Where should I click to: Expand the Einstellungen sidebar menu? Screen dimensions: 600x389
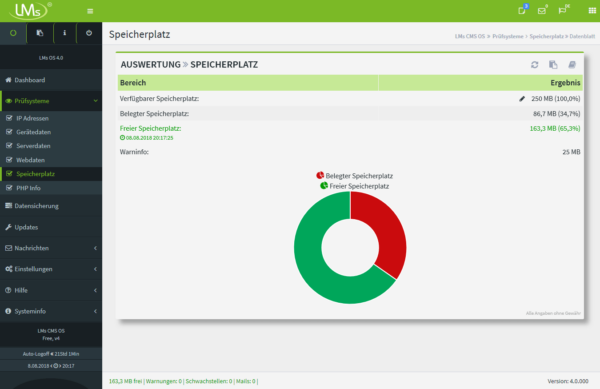tap(51, 269)
